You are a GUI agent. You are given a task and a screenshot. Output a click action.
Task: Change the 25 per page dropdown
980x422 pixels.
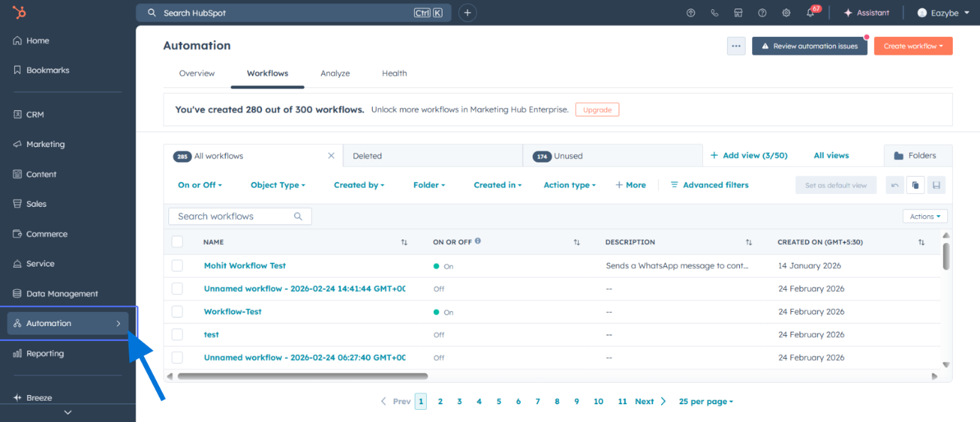706,402
